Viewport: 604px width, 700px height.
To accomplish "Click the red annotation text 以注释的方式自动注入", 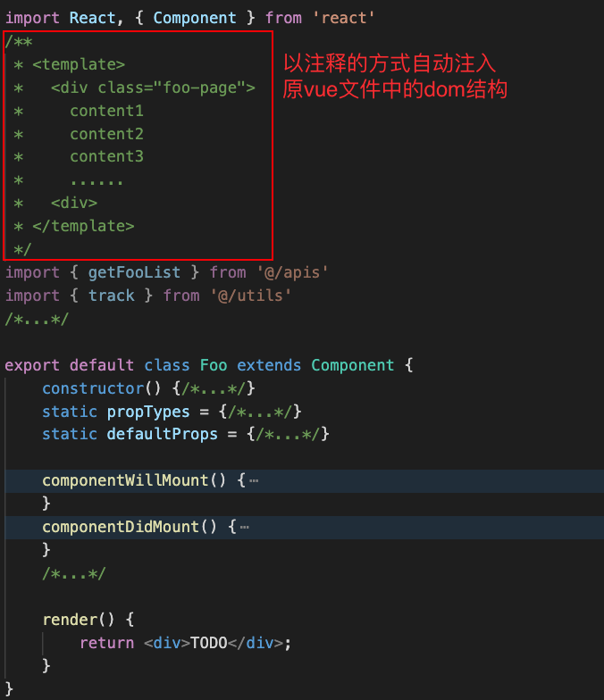I will [390, 63].
